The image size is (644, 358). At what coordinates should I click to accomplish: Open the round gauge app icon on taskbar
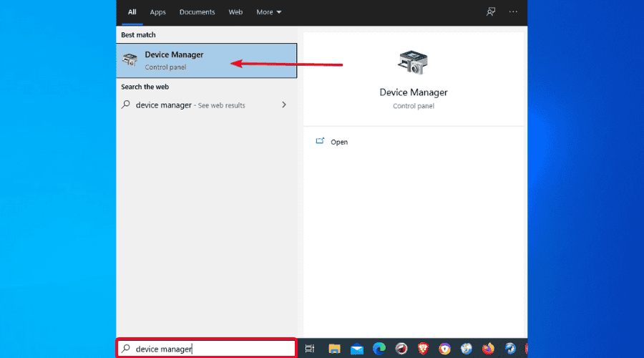pos(401,349)
